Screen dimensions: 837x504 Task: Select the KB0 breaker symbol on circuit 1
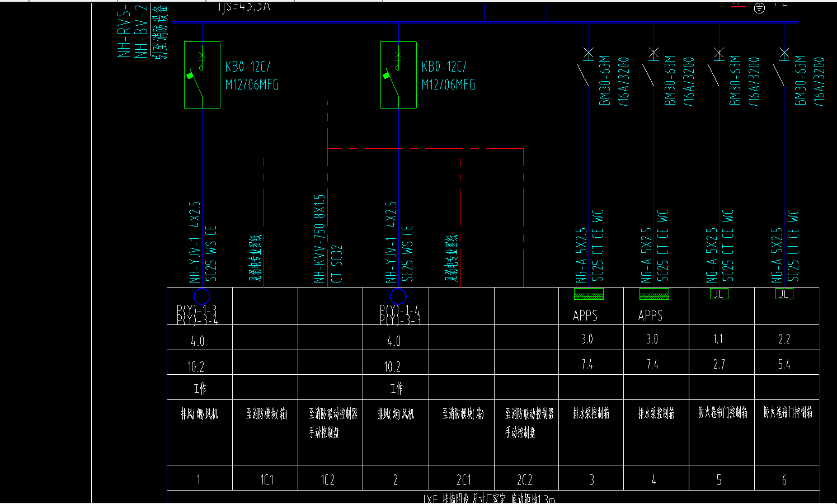[202, 75]
